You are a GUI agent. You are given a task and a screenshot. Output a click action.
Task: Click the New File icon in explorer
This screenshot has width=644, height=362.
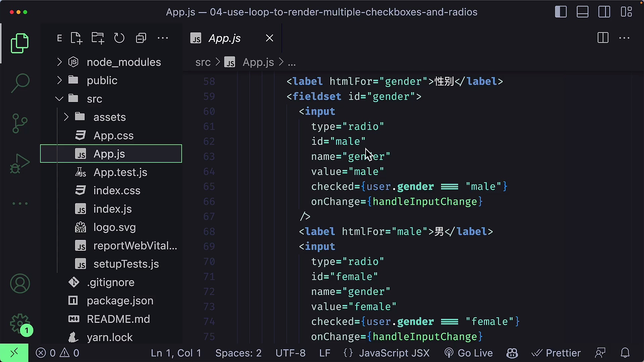[x=76, y=38]
